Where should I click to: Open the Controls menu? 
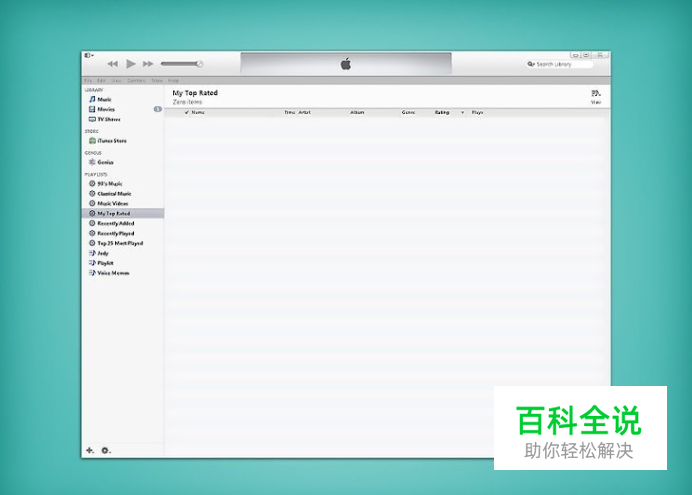(136, 80)
